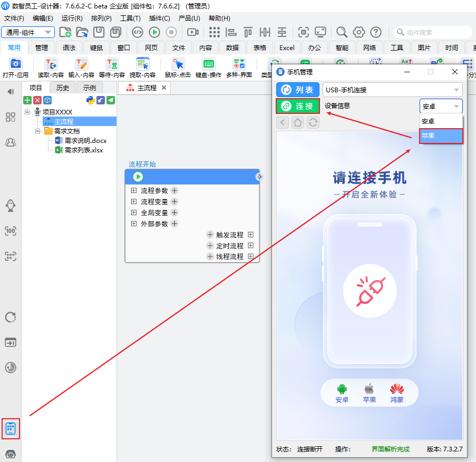
Task: Click the screen recording camera icon
Action: click(x=193, y=32)
